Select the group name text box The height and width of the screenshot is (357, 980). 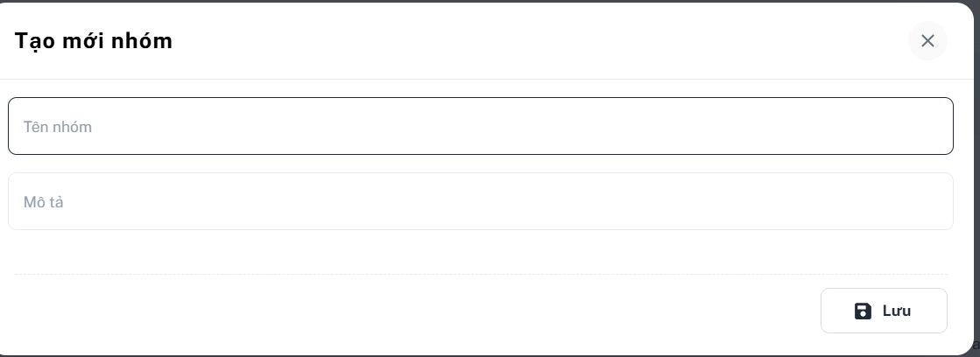click(480, 127)
